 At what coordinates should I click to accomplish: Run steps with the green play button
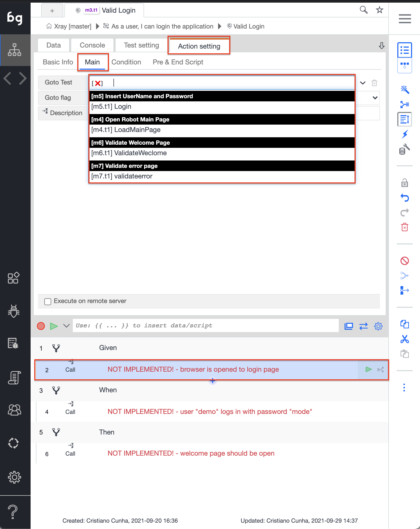(x=54, y=326)
